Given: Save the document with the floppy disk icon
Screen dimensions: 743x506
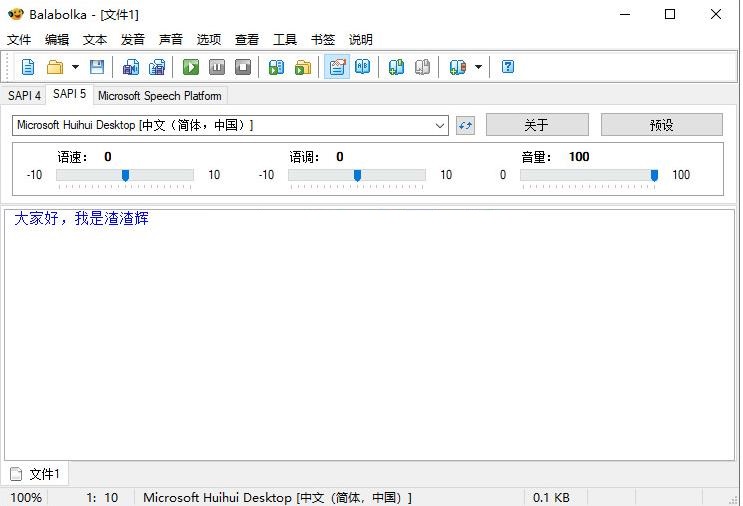Looking at the screenshot, I should [x=97, y=67].
